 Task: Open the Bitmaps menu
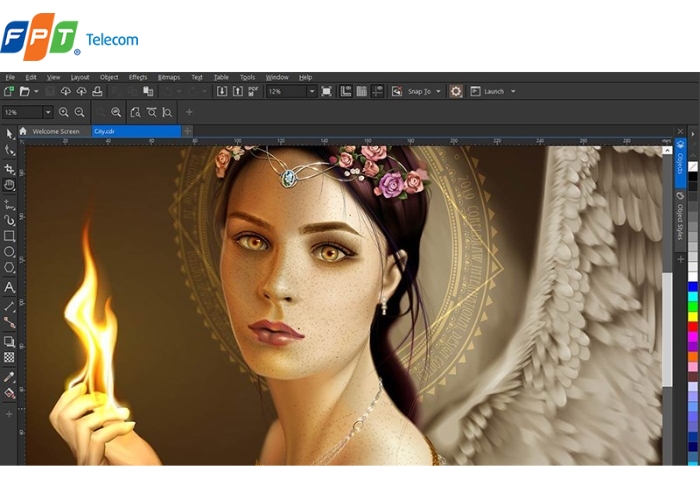tap(169, 77)
